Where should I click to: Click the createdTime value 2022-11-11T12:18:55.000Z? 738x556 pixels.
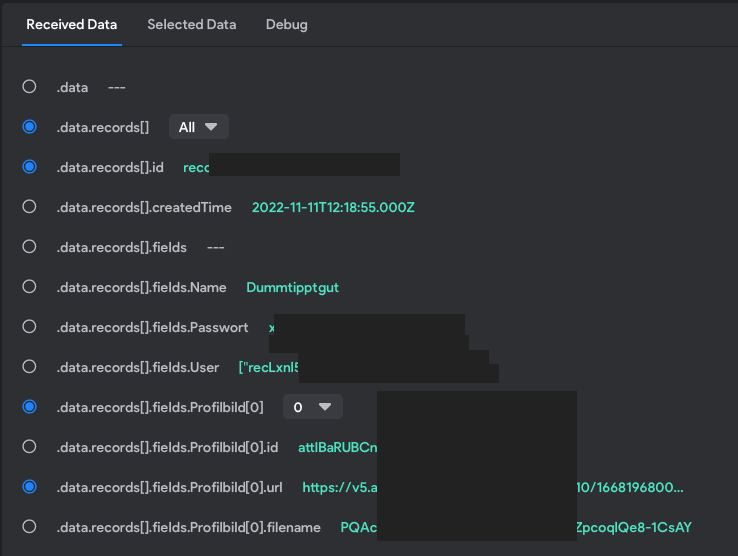[x=333, y=208]
